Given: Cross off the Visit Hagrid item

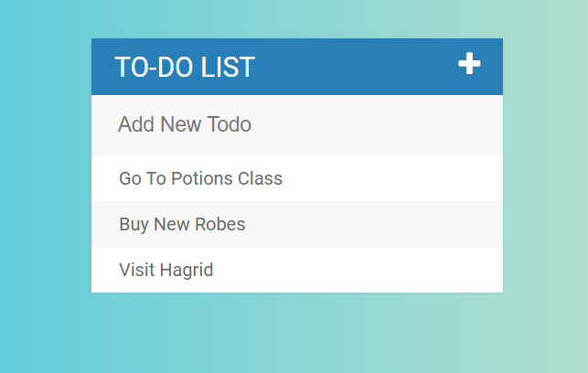Looking at the screenshot, I should pyautogui.click(x=297, y=270).
